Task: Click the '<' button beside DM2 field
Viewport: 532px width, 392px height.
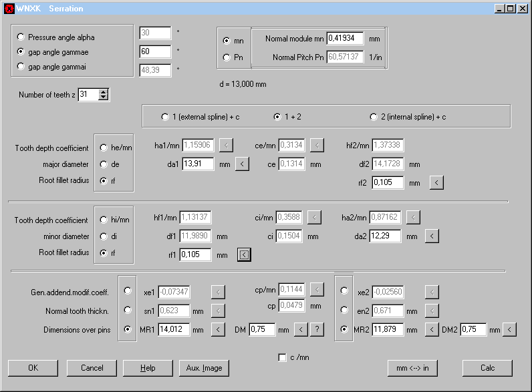Action: tap(510, 329)
